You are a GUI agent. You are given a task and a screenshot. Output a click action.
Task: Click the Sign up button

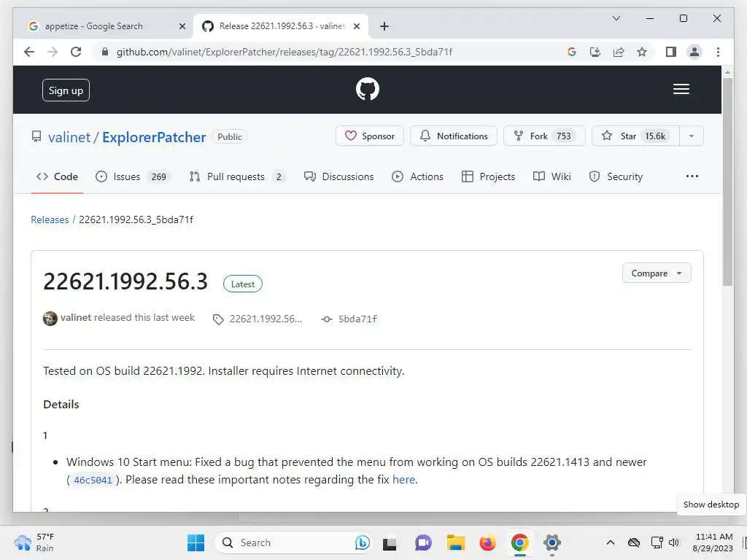(x=66, y=90)
